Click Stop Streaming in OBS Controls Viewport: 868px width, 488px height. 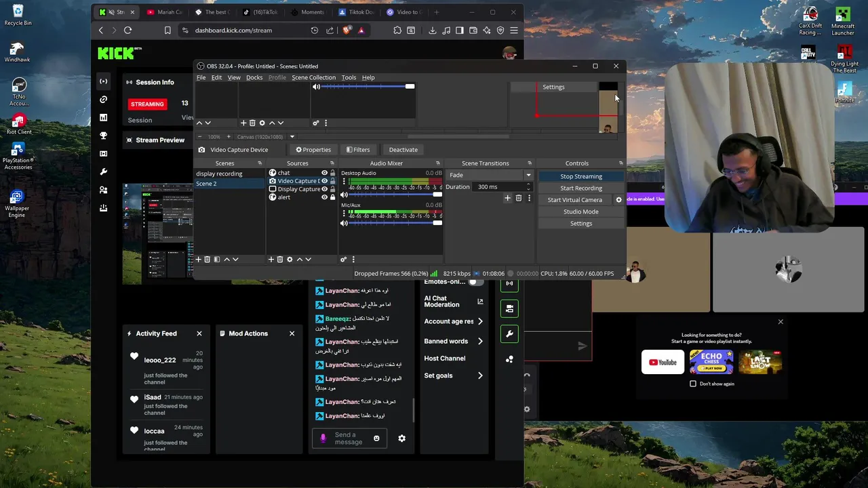point(581,176)
